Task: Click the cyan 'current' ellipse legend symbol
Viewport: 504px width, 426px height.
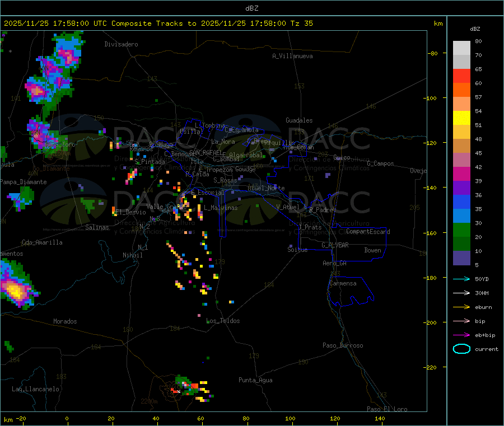Action: click(461, 349)
